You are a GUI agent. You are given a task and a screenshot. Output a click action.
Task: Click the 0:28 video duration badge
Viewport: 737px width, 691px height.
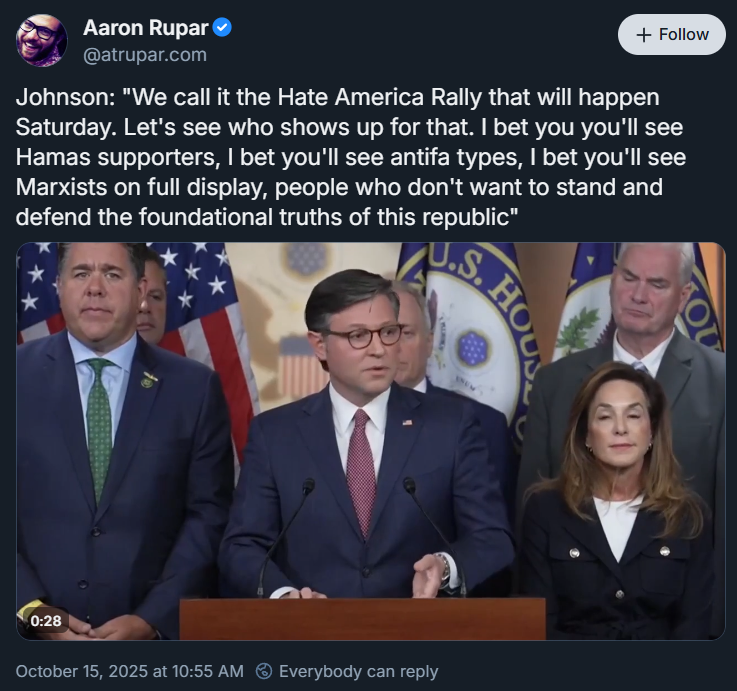(x=46, y=620)
